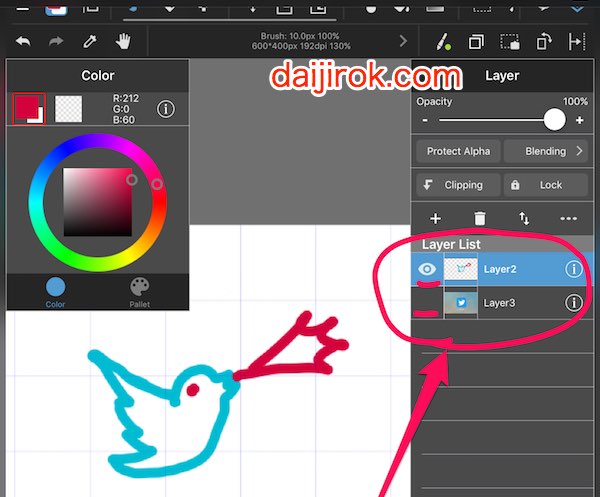Open the Blending mode options
The width and height of the screenshot is (600, 497).
(546, 151)
